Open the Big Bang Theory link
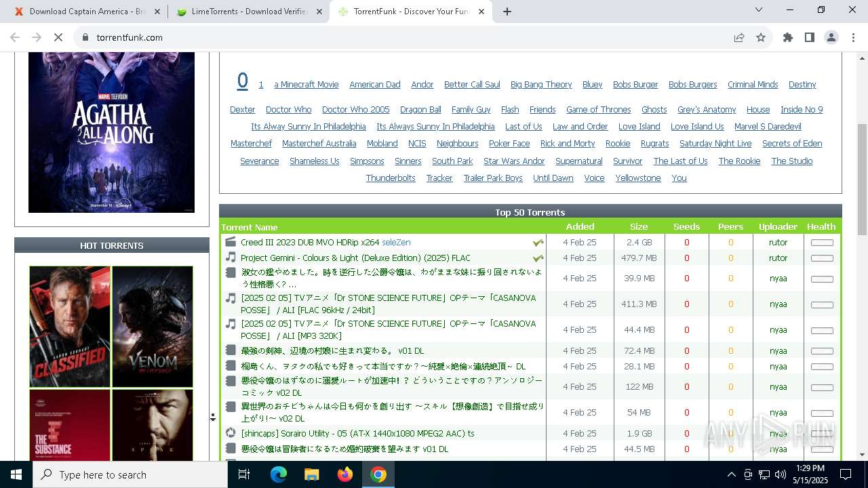The width and height of the screenshot is (868, 488). pyautogui.click(x=541, y=84)
